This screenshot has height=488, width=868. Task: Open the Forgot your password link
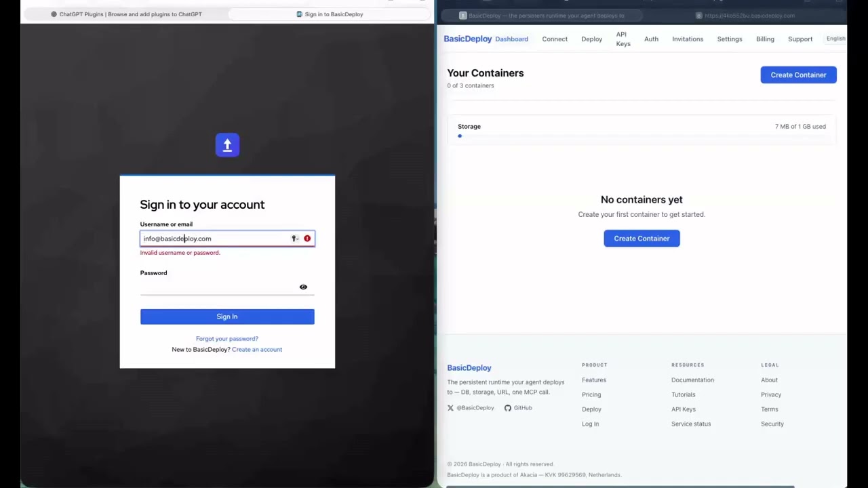[227, 339]
